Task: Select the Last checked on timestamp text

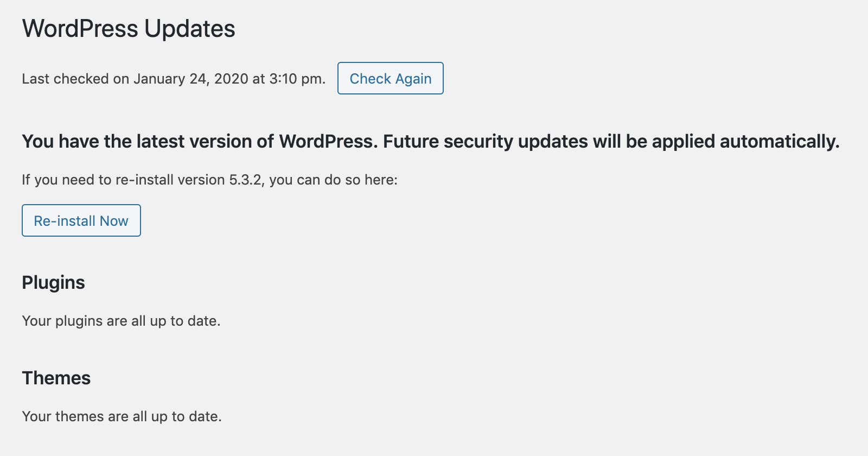Action: (x=174, y=79)
